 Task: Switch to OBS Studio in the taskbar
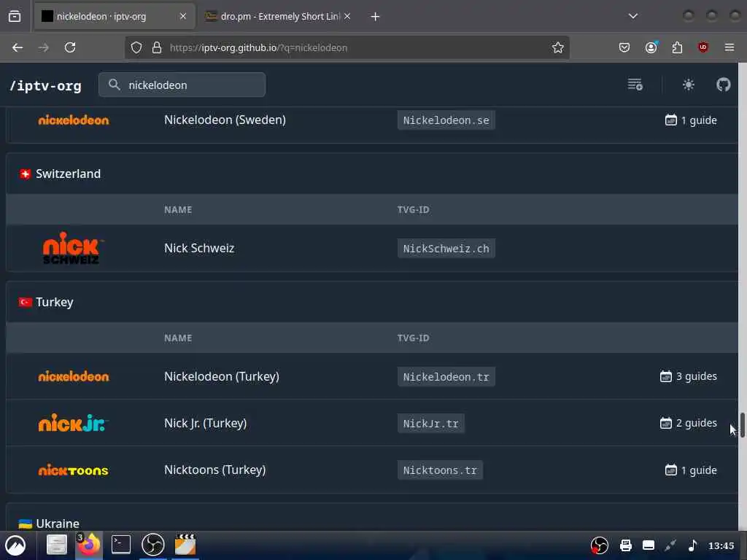coord(153,545)
